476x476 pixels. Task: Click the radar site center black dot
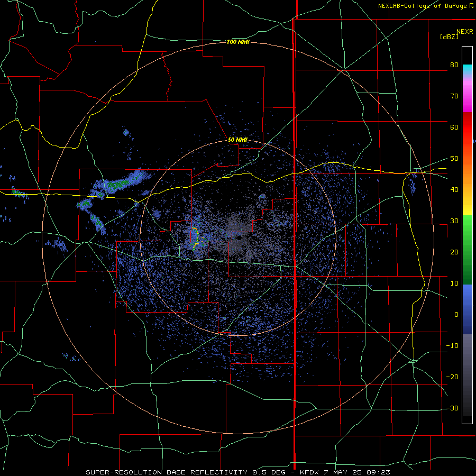coord(239,237)
